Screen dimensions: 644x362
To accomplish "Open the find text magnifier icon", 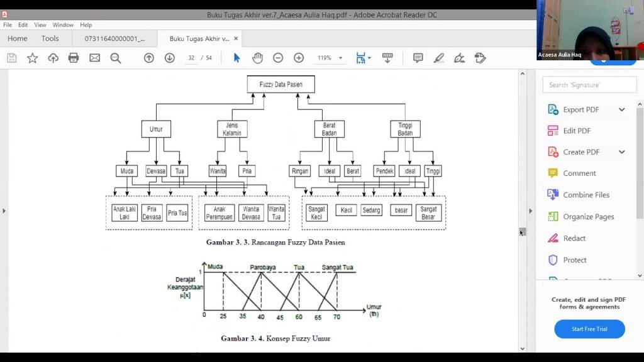I will tap(116, 58).
